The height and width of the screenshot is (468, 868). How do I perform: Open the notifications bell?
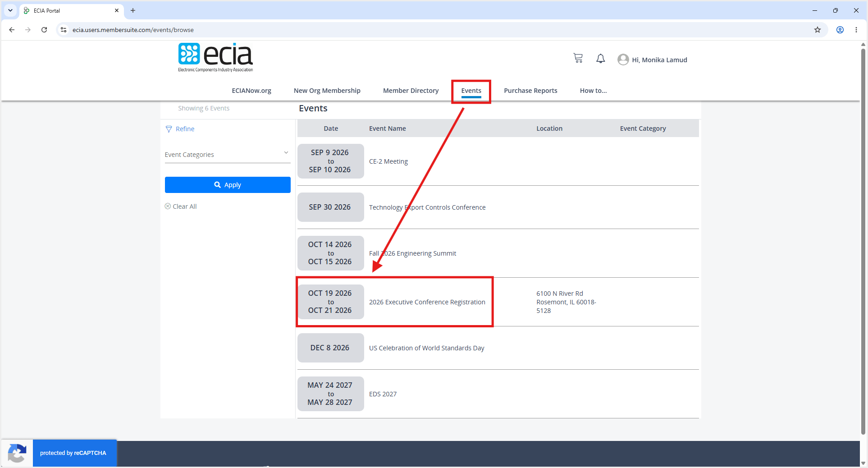click(x=600, y=59)
